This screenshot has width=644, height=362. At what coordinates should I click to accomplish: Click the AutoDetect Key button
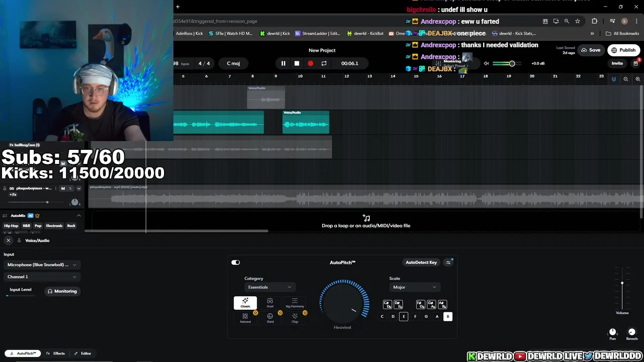coord(421,262)
